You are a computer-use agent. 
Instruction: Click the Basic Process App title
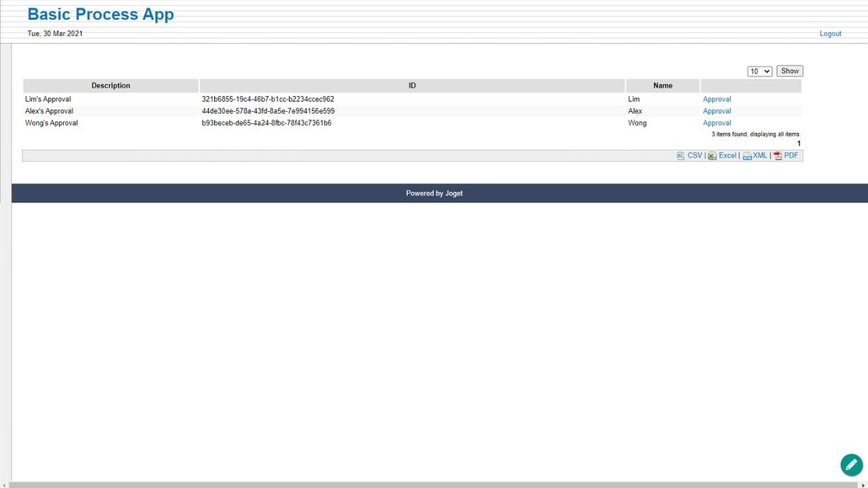100,14
